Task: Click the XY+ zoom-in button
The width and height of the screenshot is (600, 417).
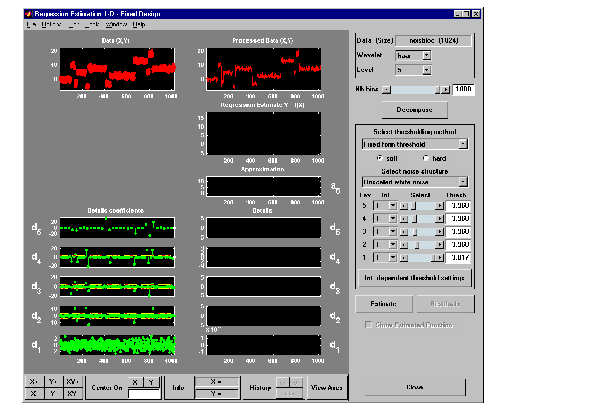Action: point(72,382)
